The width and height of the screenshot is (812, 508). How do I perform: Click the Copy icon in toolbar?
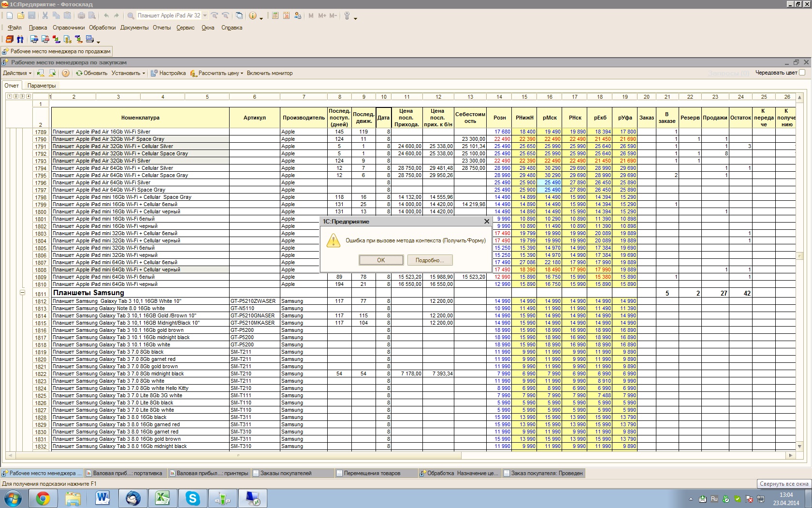[x=56, y=15]
